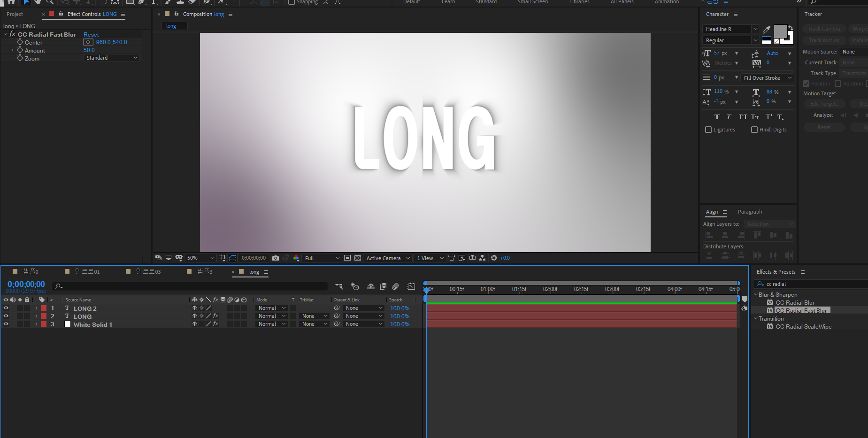Reset the CC Radial Fast Blur effect
This screenshot has height=438, width=868.
(x=91, y=35)
